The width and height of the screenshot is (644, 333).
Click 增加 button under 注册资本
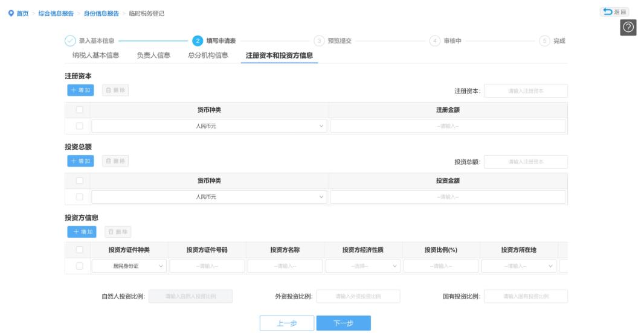tap(80, 90)
